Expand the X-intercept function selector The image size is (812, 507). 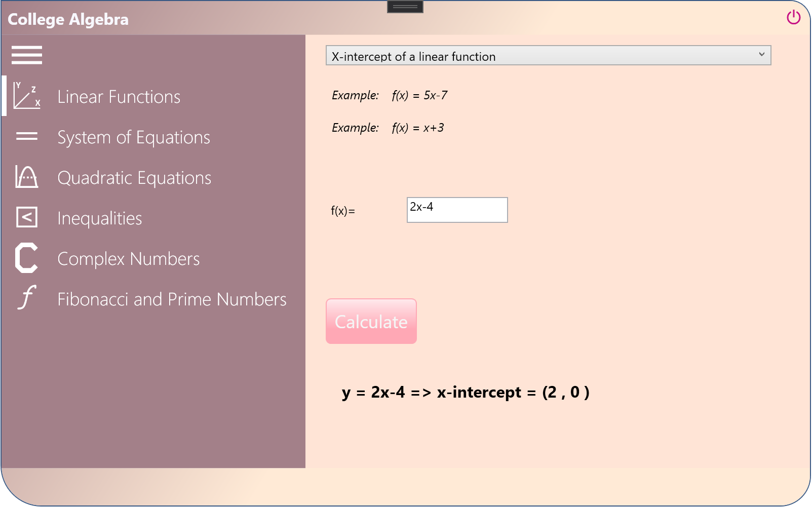[549, 56]
